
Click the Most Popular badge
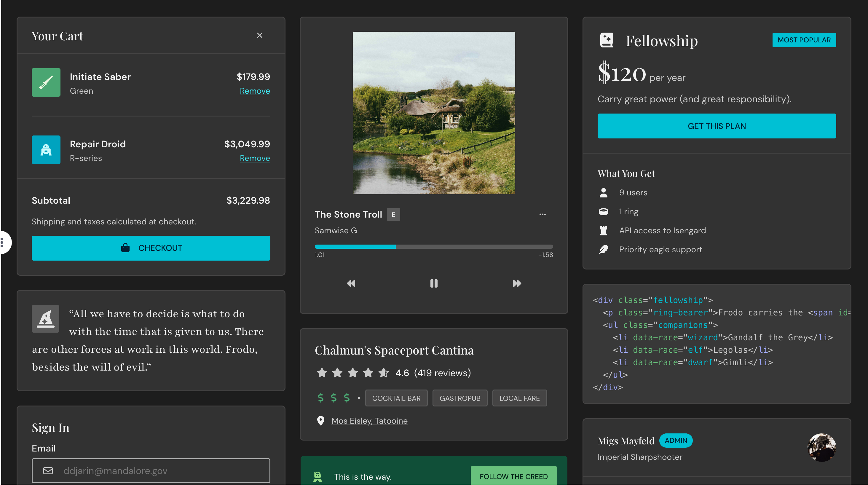tap(804, 40)
